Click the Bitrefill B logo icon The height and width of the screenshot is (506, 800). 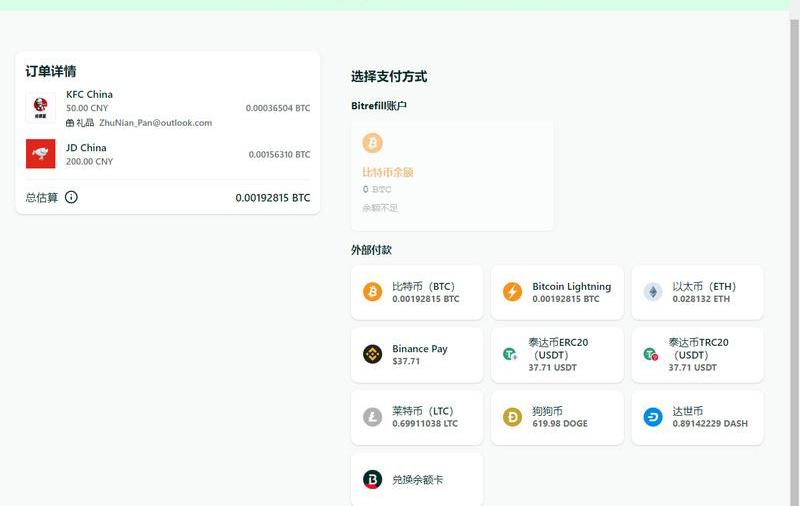point(372,479)
